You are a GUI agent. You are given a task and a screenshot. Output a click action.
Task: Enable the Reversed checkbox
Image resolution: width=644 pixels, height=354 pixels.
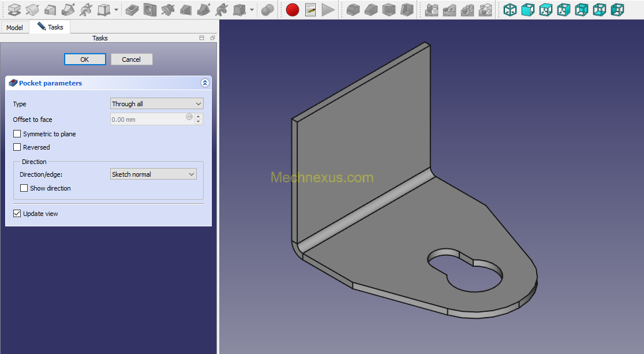17,147
